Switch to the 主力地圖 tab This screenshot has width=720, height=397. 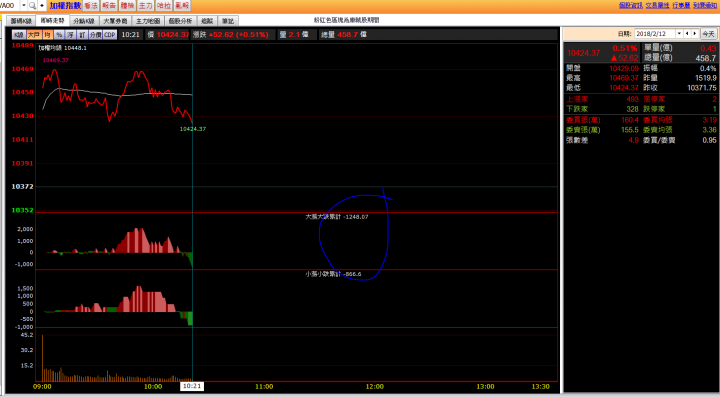148,21
